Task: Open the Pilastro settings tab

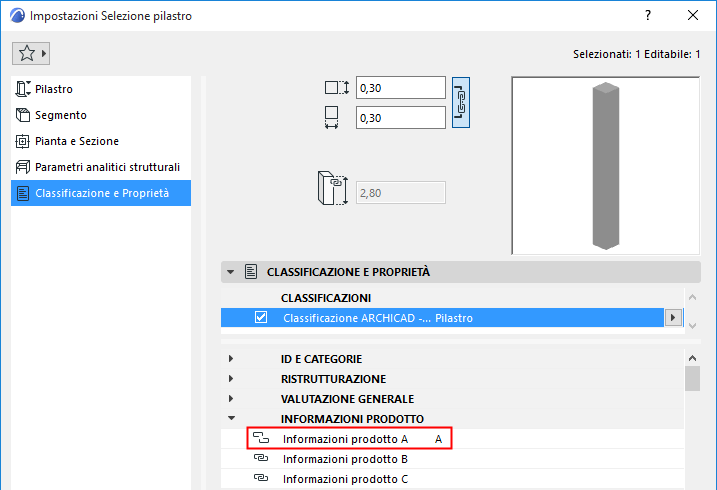Action: point(53,89)
